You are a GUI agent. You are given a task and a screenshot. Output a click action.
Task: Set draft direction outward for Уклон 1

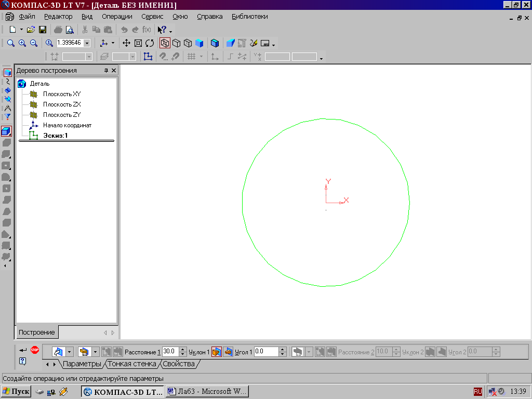coord(217,352)
